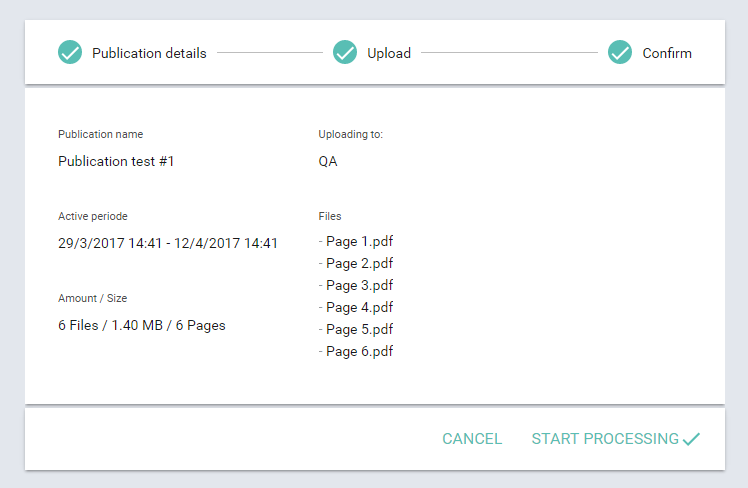Click the '6 Files / 1.40 MB' summary
748x488 pixels.
pyautogui.click(x=141, y=325)
